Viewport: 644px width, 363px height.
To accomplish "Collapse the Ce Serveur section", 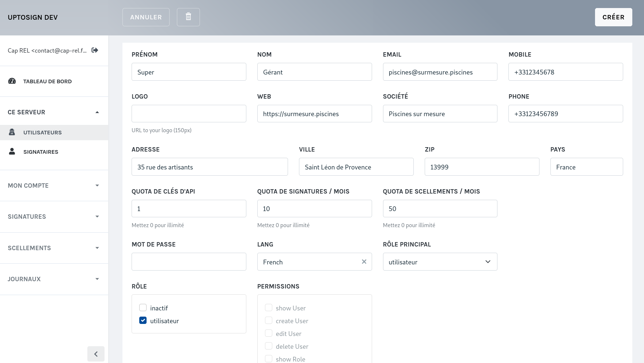I will (54, 112).
